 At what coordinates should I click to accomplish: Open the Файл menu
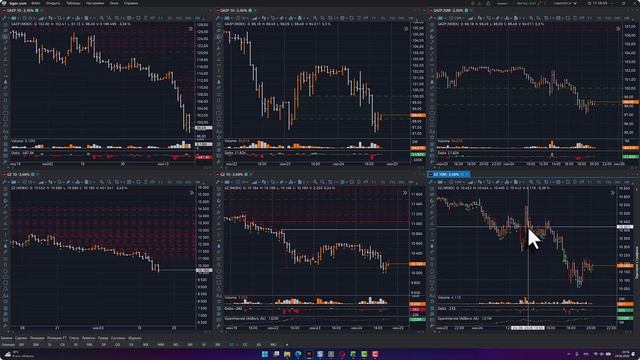tap(36, 3)
